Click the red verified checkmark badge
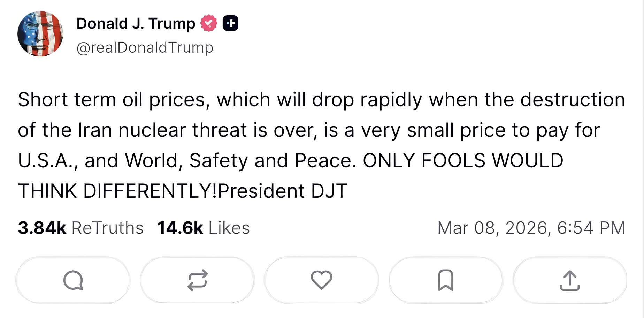Viewport: 644px width, 318px height. [208, 23]
